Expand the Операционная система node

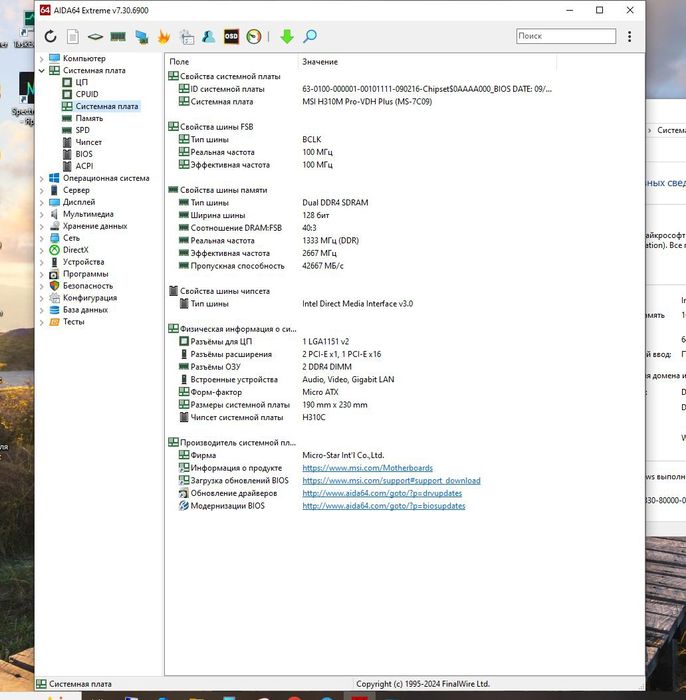[x=42, y=179]
